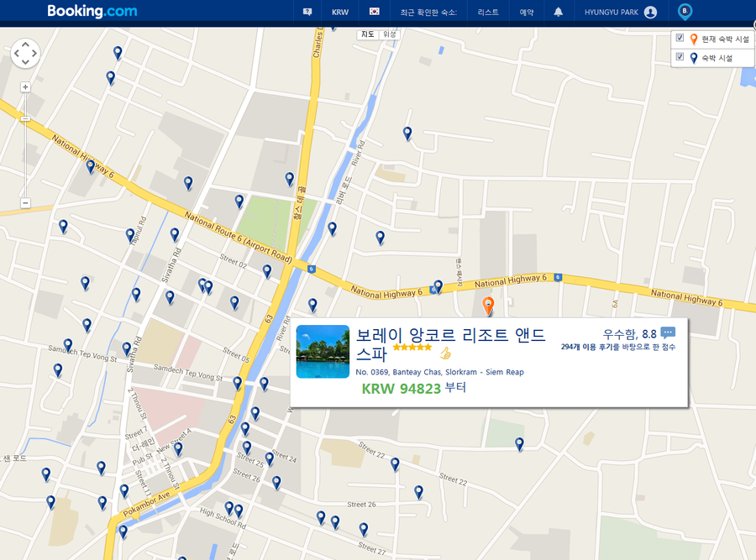Viewport: 756px width, 560px height.
Task: Click the five-star rating icons
Action: (x=412, y=348)
